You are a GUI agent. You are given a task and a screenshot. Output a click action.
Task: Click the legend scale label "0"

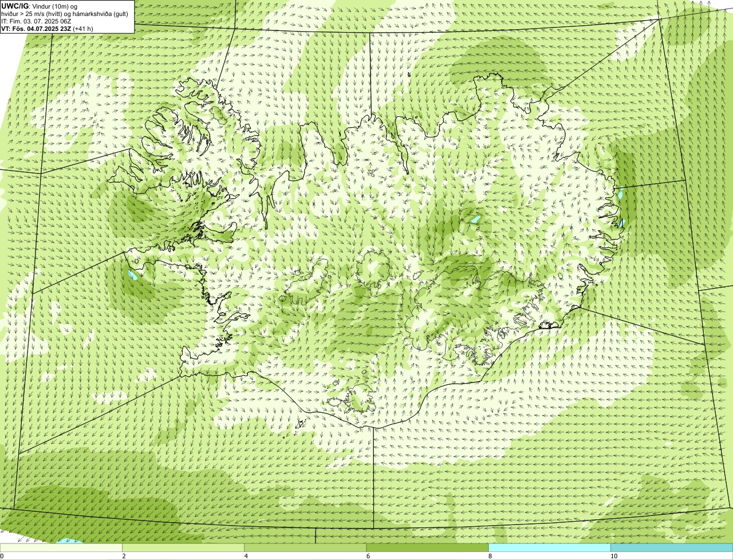coord(2,556)
